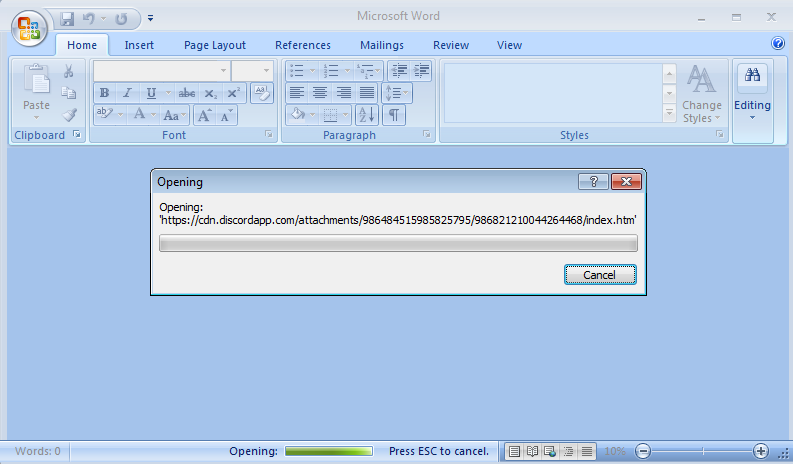Screen dimensions: 793x464
Task: Toggle Superscript formatting
Action: 233,93
